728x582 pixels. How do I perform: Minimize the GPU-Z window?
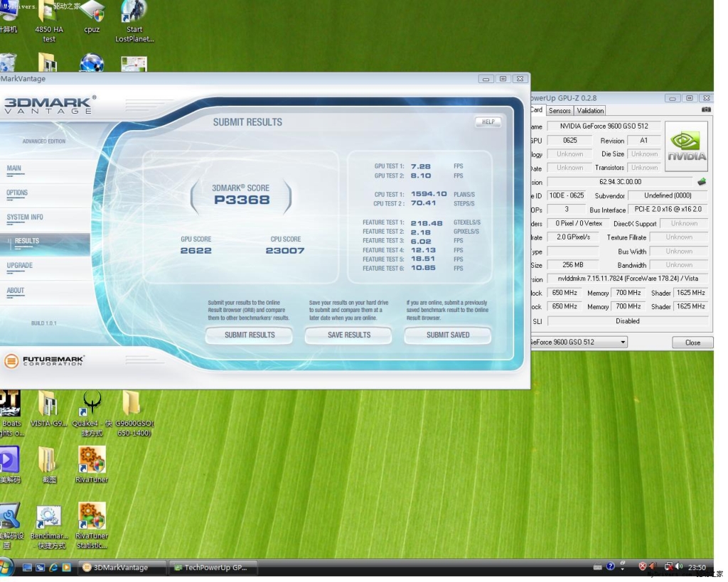click(672, 98)
